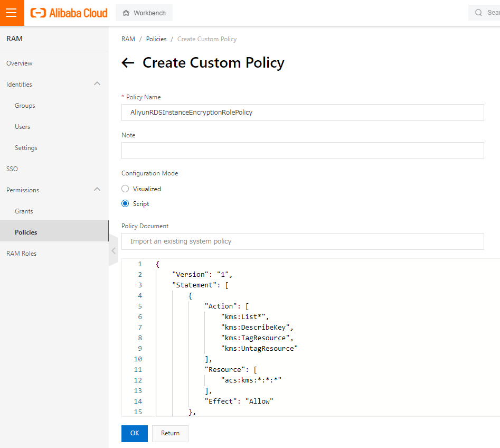Viewport: 500px width, 448px height.
Task: Click the "Statement": [ line in the editor
Action: 200,285
